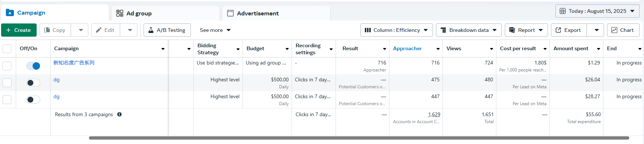Turn on the dg campaign with $28.27 spent

(x=33, y=100)
